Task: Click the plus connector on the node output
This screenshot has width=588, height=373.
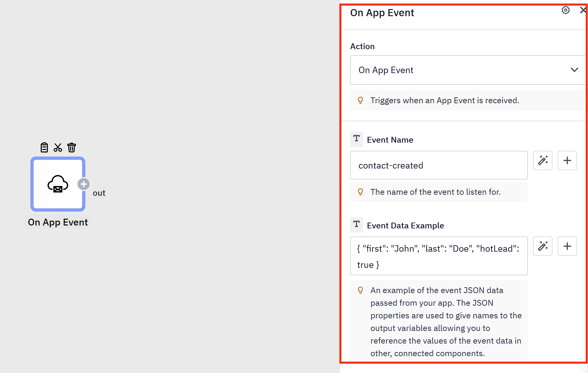Action: pyautogui.click(x=84, y=184)
